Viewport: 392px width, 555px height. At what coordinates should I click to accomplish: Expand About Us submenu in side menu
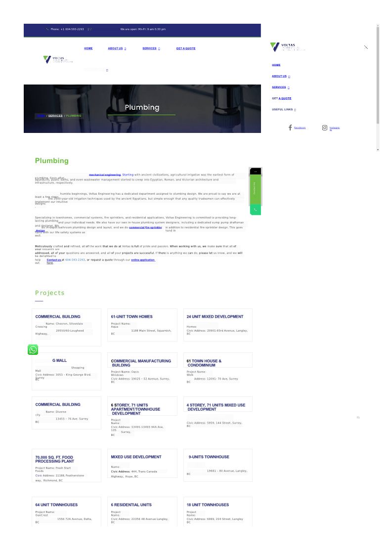289,77
